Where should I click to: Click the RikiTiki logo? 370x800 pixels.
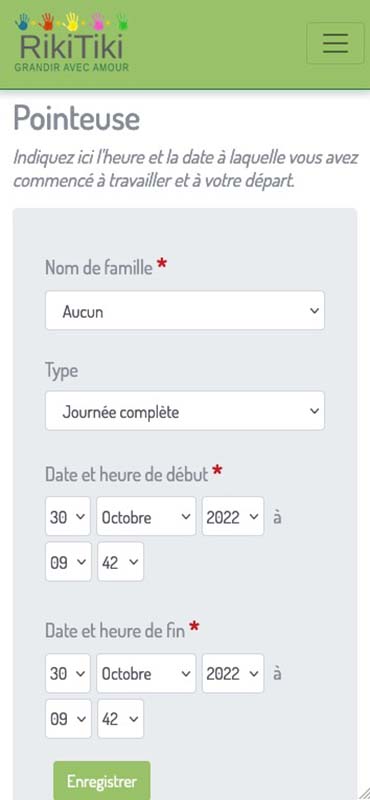(71, 42)
